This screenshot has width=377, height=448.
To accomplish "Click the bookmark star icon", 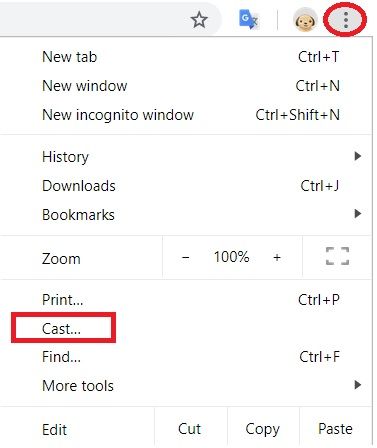I will click(x=199, y=19).
